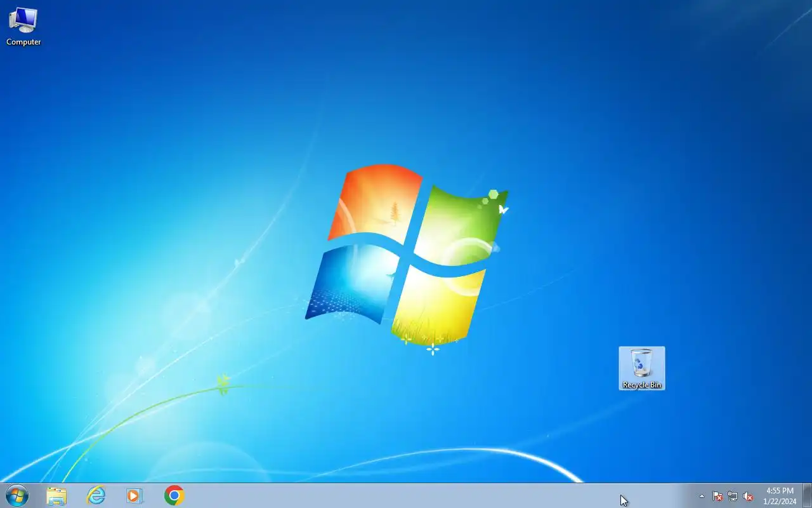Click the Show desktop button
Screen dimensions: 812x508
[x=807, y=496]
